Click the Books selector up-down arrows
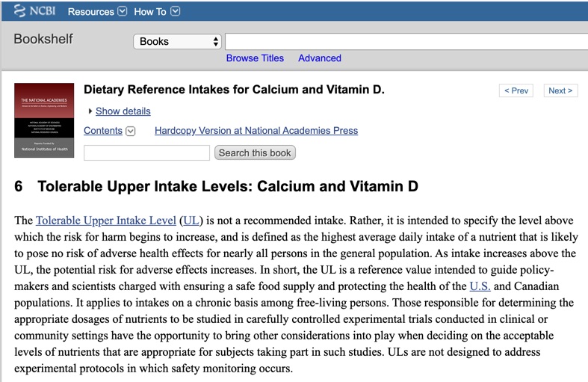The width and height of the screenshot is (588, 382). click(x=216, y=41)
